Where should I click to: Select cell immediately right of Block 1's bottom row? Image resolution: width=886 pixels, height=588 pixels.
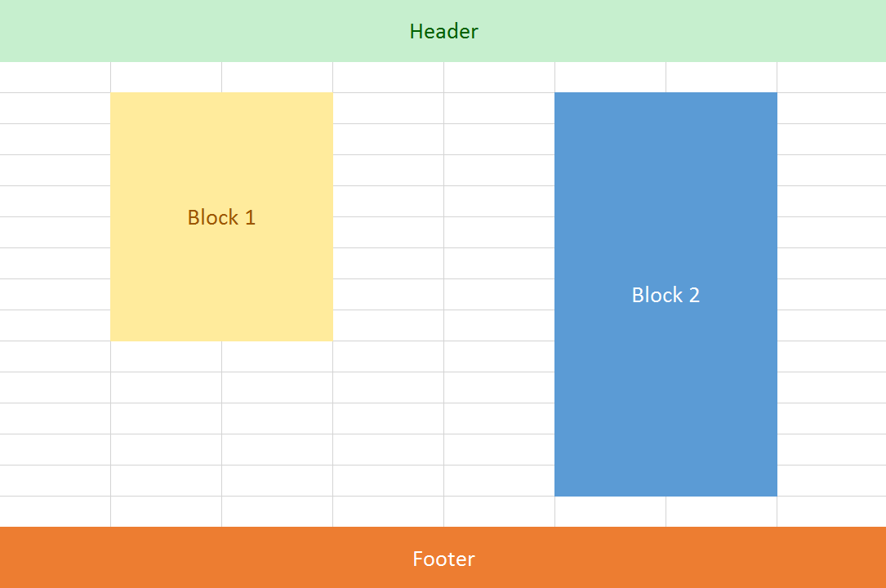point(388,325)
